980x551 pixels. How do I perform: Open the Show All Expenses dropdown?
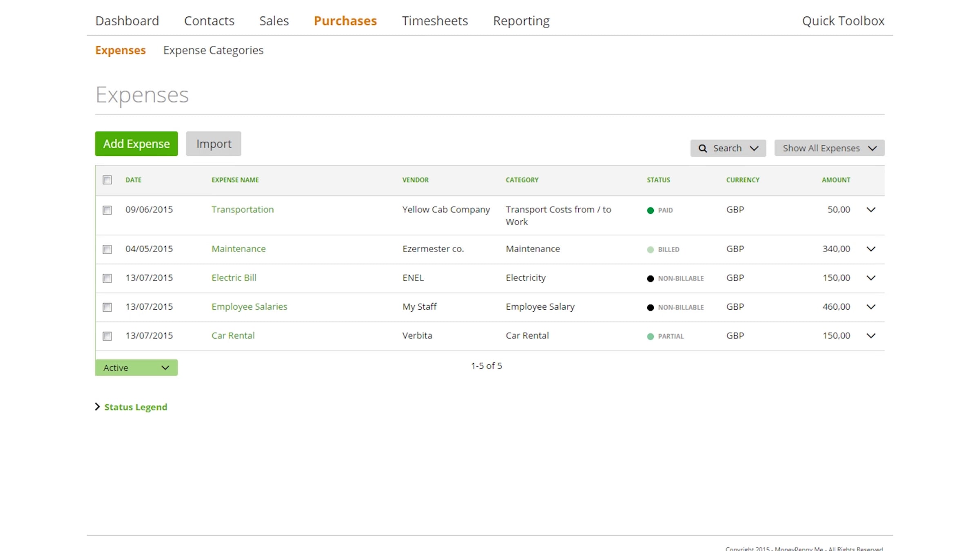(829, 148)
